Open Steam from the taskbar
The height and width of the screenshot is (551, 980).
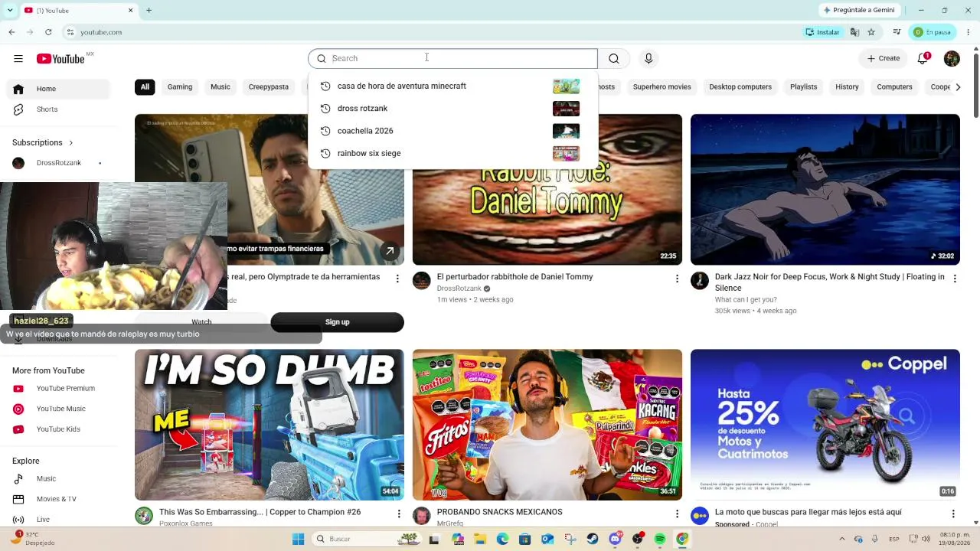click(x=593, y=539)
